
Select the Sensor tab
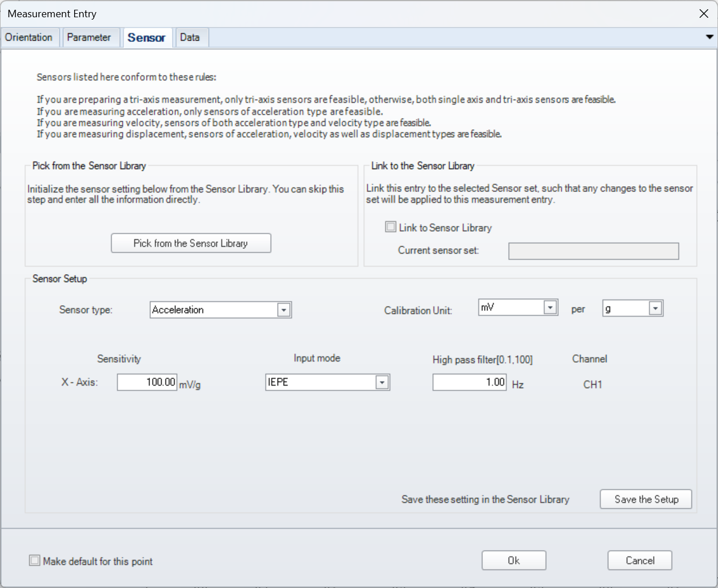[147, 37]
